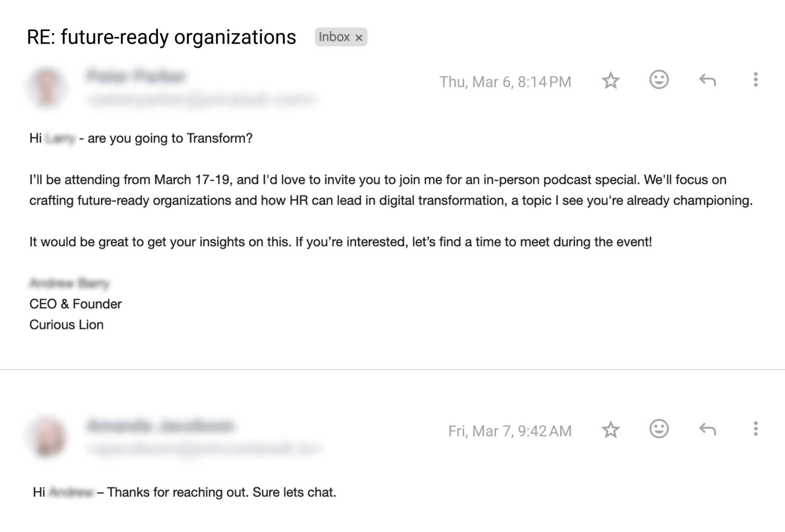Image resolution: width=785 pixels, height=532 pixels.
Task: Reply to the Mar 6 8:14 PM email
Action: pos(707,80)
